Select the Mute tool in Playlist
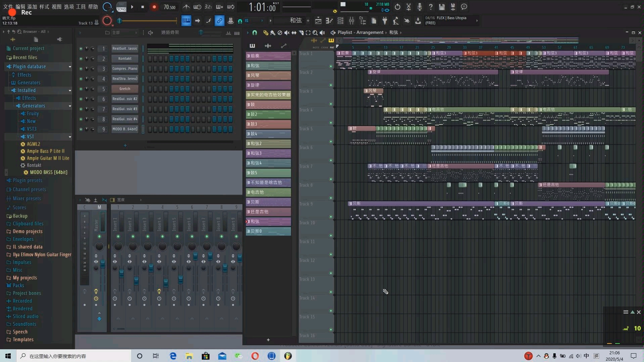Viewport: 644px width, 362px height. [287, 33]
